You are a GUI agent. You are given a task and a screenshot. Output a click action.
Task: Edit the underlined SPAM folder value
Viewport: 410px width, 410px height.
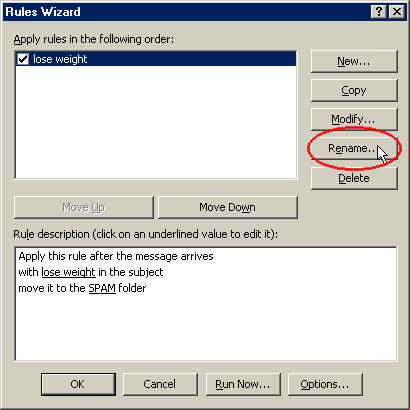point(102,288)
